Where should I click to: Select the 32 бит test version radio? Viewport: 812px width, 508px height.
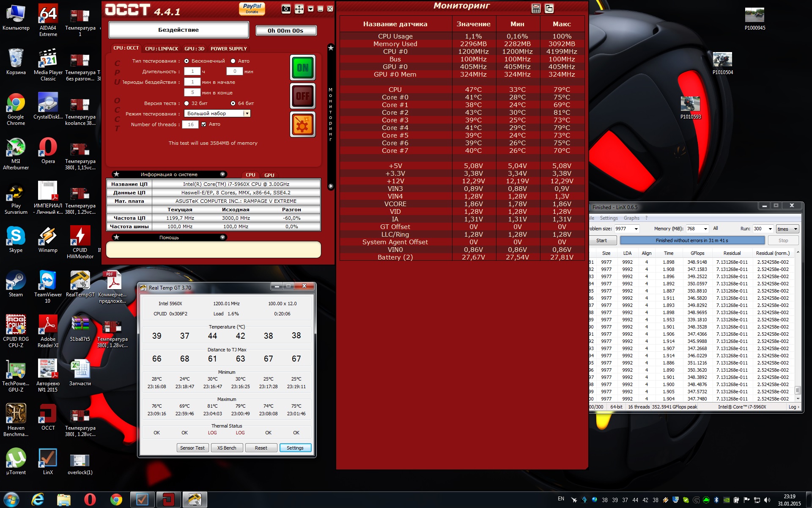[187, 103]
